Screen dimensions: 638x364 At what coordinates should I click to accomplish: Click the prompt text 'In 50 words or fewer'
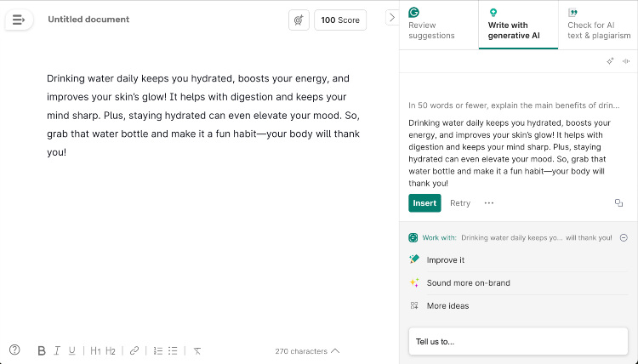514,105
